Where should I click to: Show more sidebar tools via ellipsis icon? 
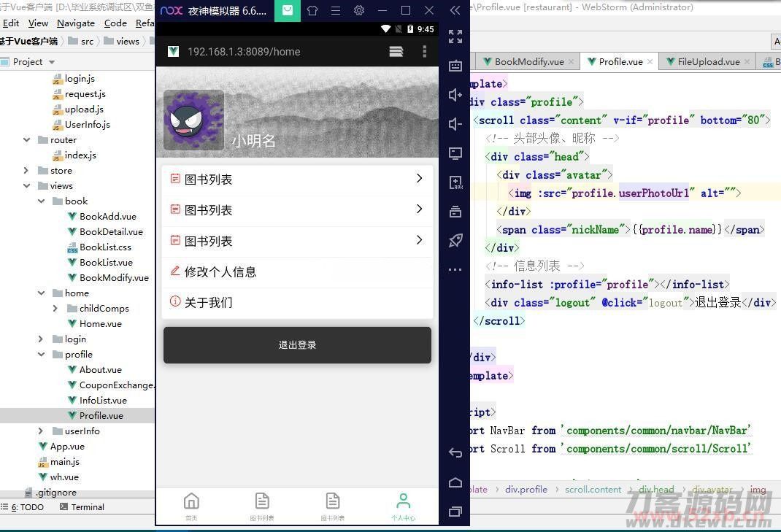455,269
